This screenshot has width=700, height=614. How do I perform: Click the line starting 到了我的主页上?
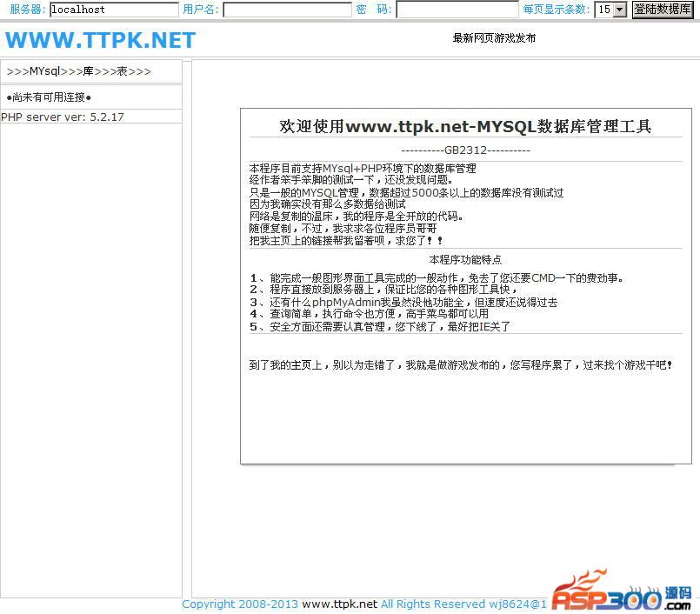[x=460, y=364]
